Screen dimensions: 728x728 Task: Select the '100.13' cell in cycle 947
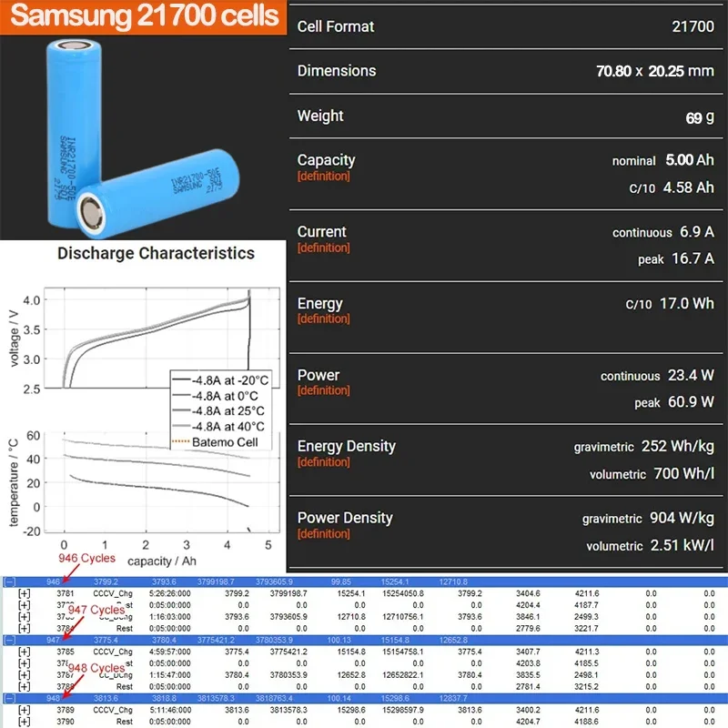[339, 641]
